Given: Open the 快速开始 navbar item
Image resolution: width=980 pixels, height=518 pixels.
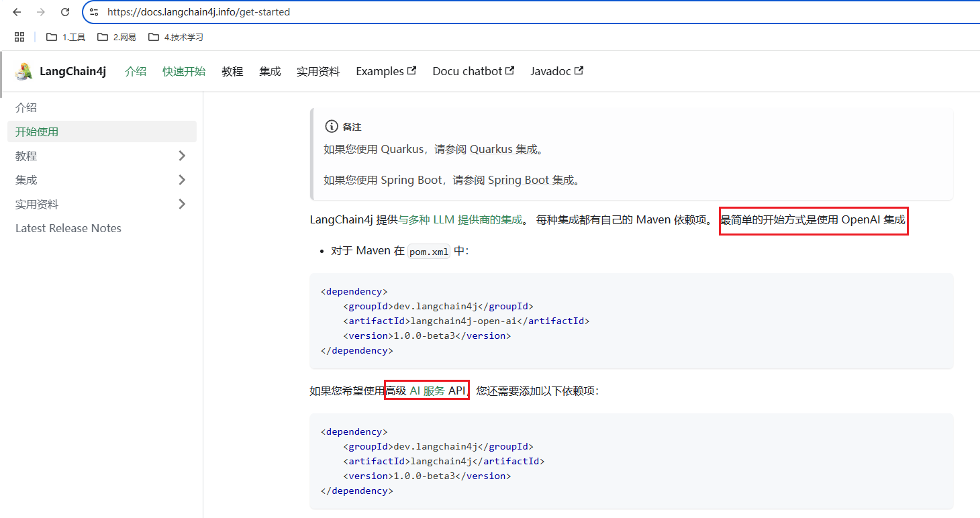Looking at the screenshot, I should click(x=184, y=71).
